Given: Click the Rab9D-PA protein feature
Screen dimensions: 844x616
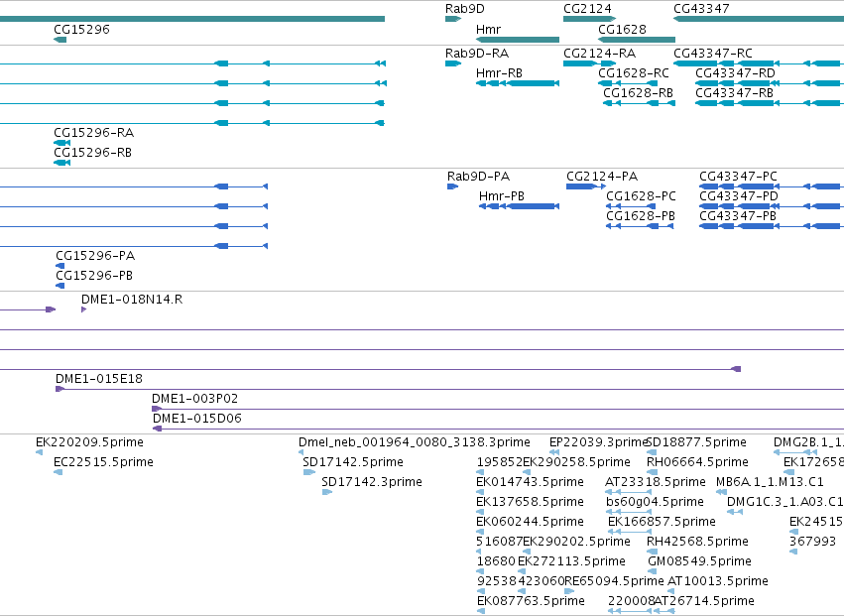Looking at the screenshot, I should 452,186.
